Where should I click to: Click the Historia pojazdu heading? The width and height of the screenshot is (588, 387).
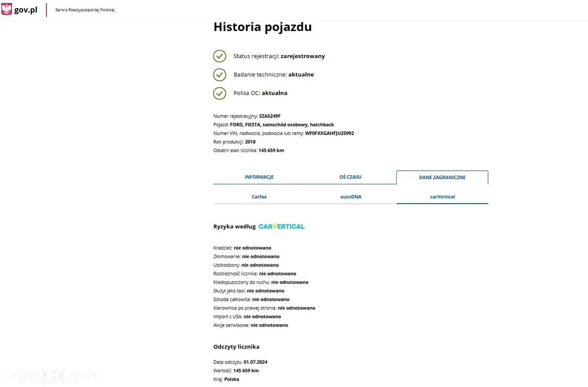[x=262, y=27]
